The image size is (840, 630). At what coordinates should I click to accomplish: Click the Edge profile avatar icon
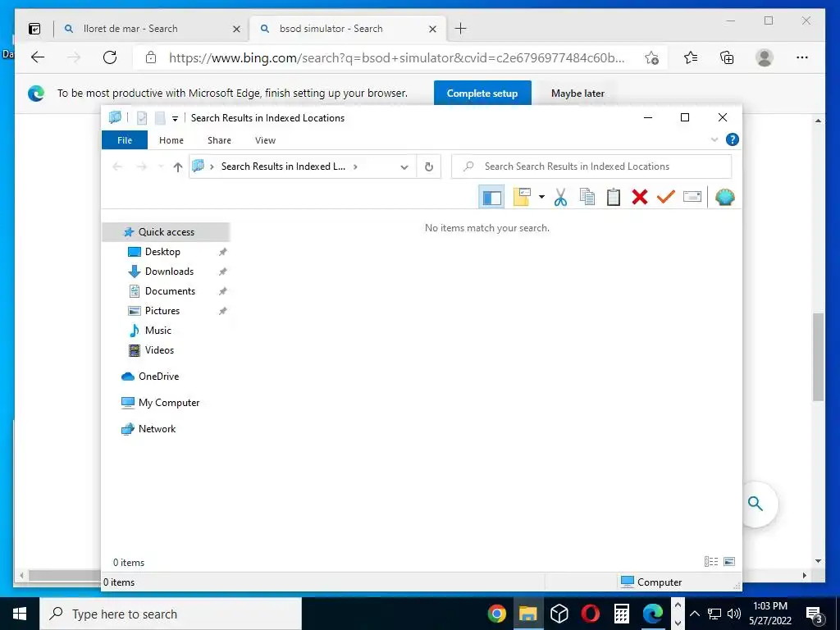click(x=765, y=58)
